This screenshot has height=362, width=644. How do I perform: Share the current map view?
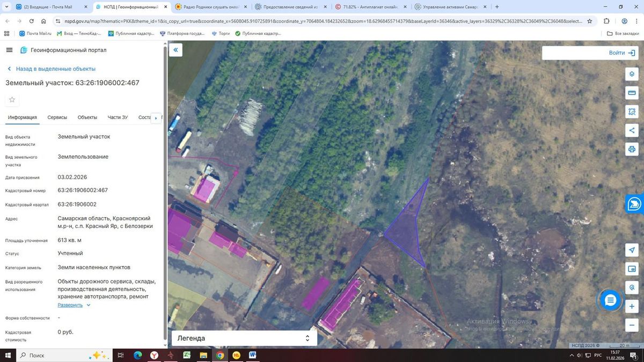click(632, 130)
